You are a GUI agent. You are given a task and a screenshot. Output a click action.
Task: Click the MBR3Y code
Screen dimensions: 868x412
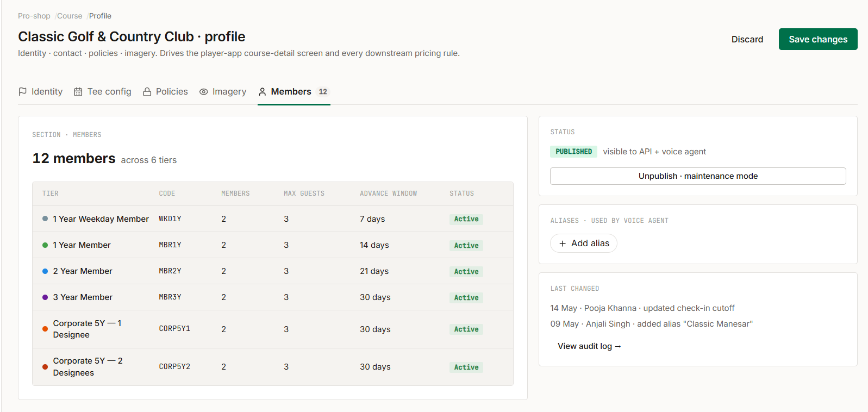[x=170, y=297]
